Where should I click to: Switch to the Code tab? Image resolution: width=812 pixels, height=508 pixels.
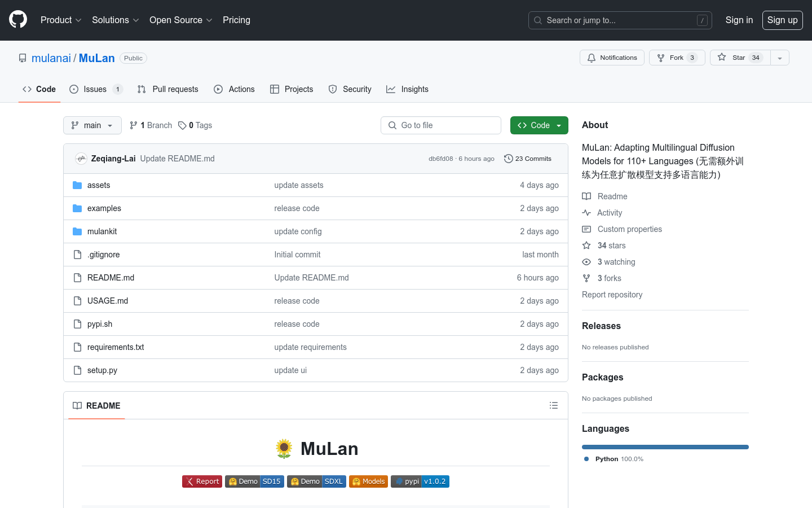click(39, 89)
